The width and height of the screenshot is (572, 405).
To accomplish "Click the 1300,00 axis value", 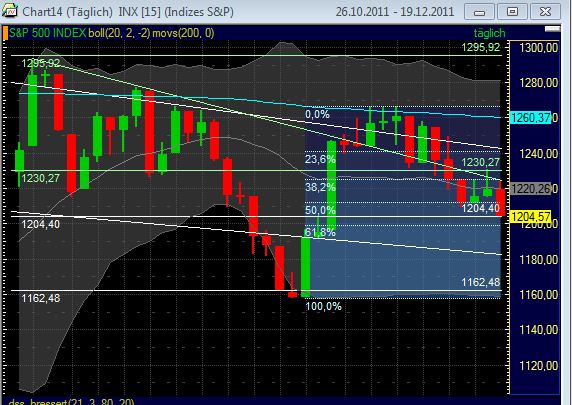I will pos(539,47).
